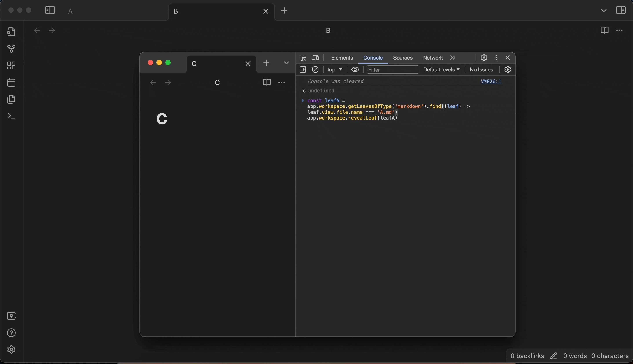Screen dimensions: 633x364
Task: Navigate back in main window
Action: pos(37,31)
